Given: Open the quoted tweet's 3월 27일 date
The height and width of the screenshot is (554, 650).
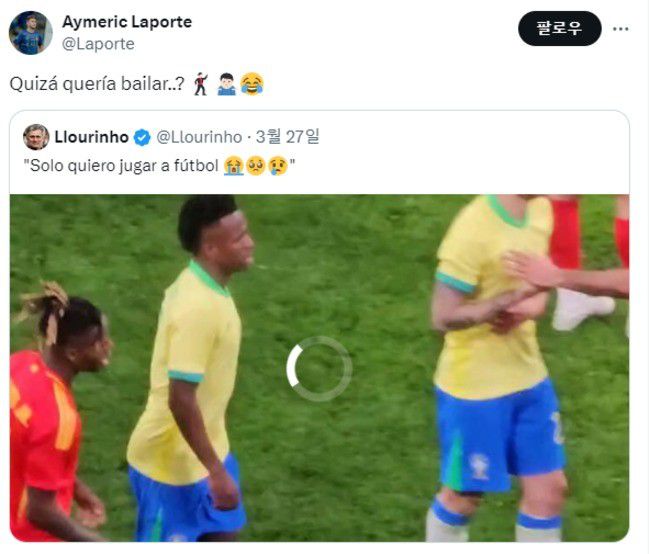Looking at the screenshot, I should tap(287, 136).
